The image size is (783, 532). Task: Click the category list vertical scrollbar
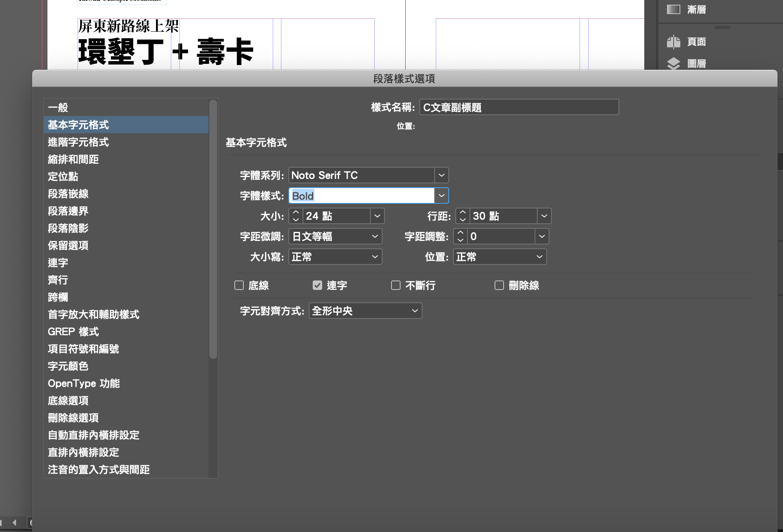(x=213, y=229)
